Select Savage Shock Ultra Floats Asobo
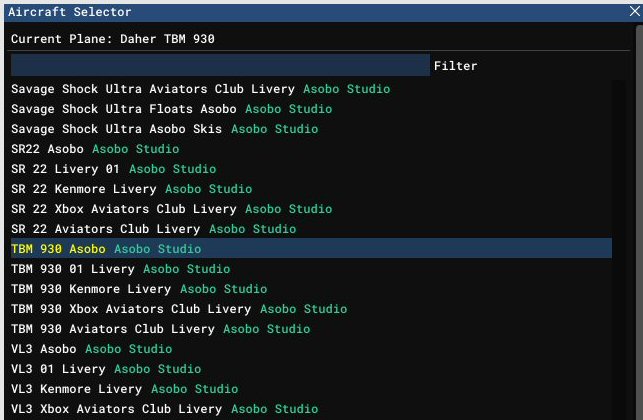643x420 pixels. pos(311,109)
